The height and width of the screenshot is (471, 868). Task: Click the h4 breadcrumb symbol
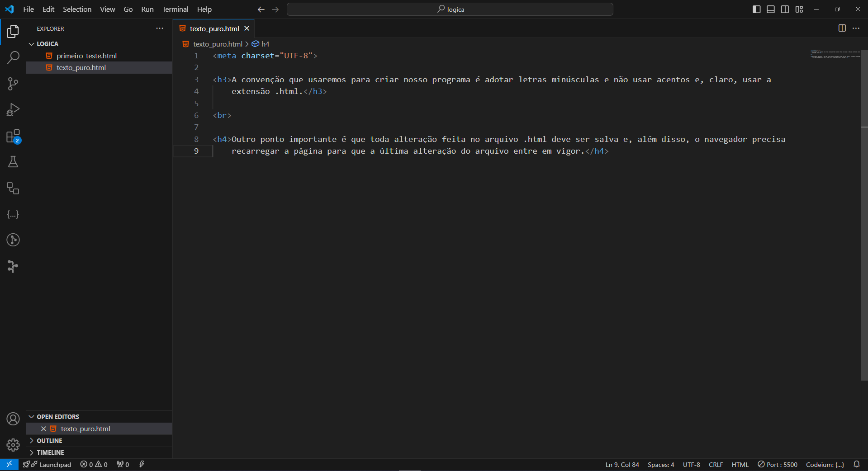click(261, 44)
